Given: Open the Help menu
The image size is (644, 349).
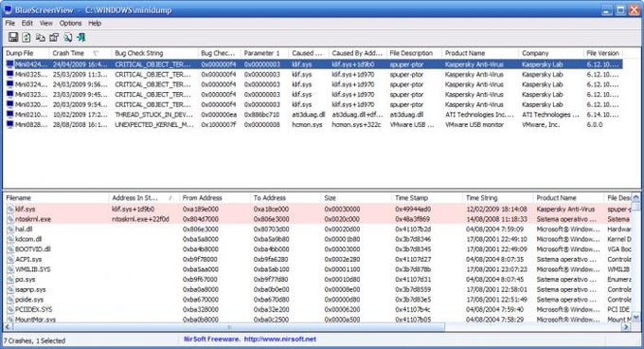Looking at the screenshot, I should (95, 23).
